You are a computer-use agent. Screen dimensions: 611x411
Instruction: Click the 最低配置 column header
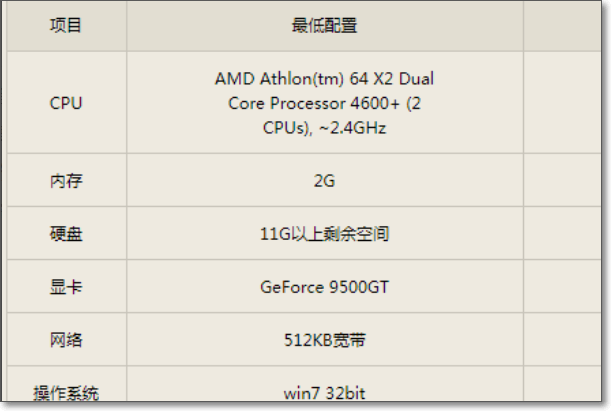(325, 26)
